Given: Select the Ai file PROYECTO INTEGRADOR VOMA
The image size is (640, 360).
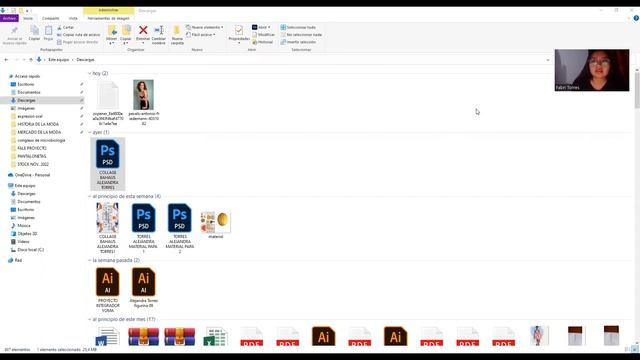Looking at the screenshot, I should click(x=108, y=290).
